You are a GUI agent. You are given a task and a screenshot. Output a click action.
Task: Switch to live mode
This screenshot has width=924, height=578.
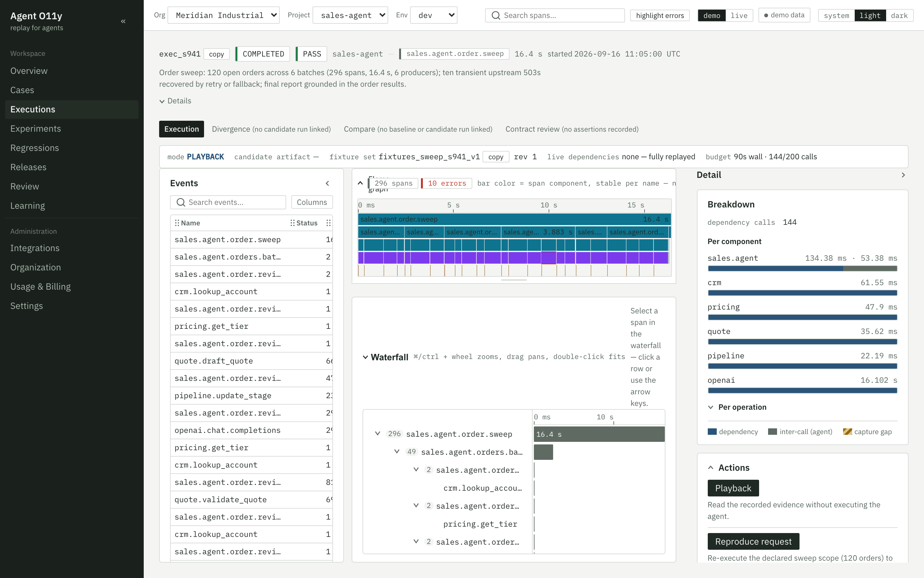pyautogui.click(x=739, y=16)
